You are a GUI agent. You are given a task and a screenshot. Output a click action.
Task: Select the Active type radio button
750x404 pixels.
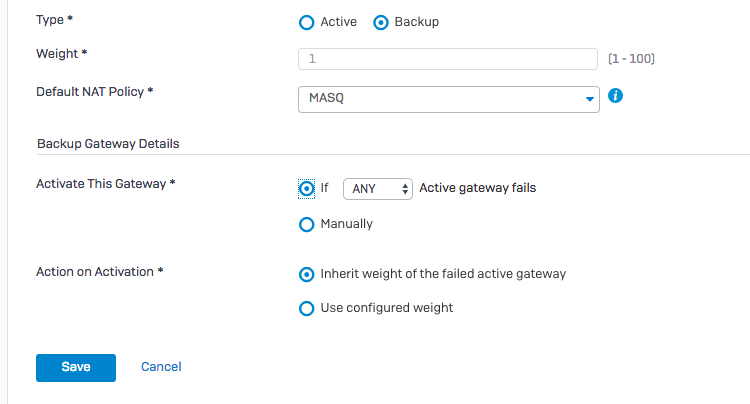pyautogui.click(x=307, y=22)
